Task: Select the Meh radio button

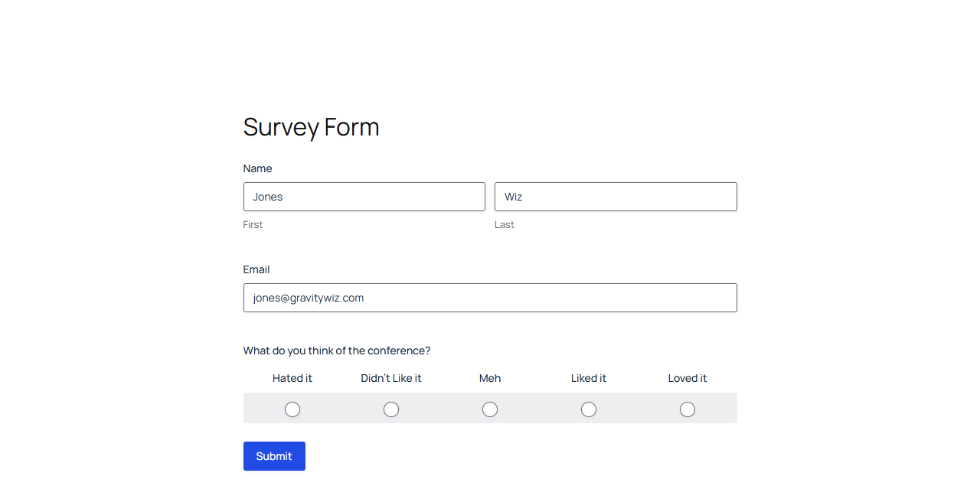Action: pos(490,409)
